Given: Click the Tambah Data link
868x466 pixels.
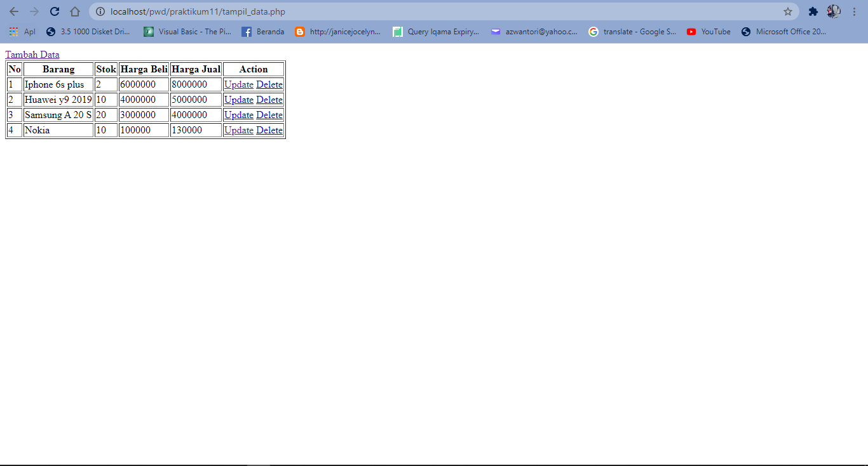Looking at the screenshot, I should point(32,55).
